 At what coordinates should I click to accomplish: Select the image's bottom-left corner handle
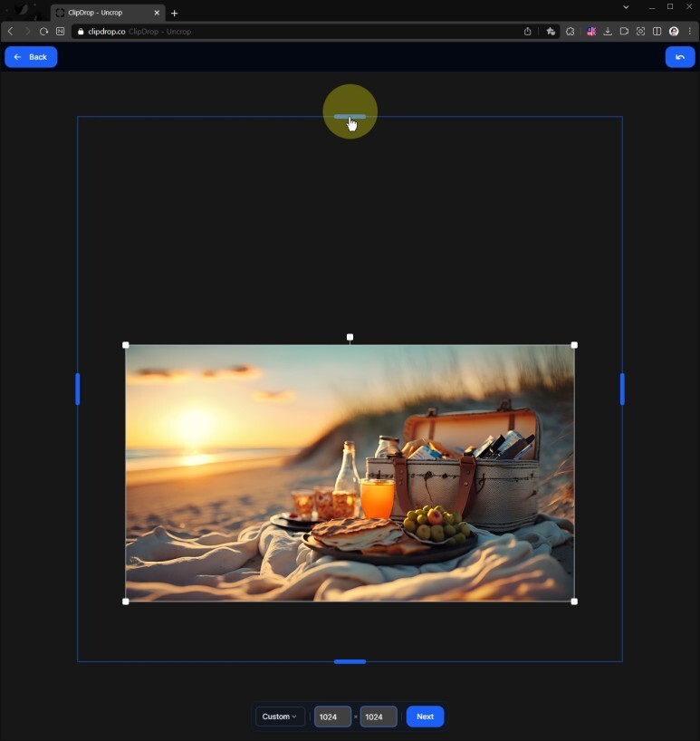click(x=126, y=601)
